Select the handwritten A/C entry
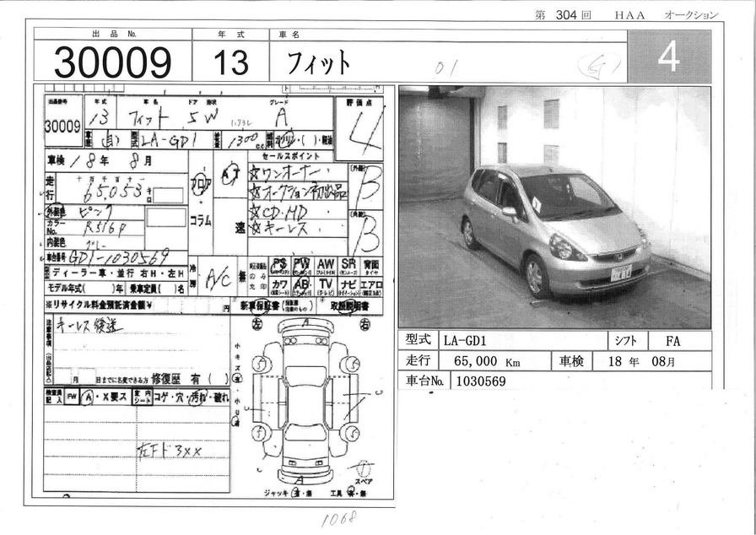 coord(218,277)
